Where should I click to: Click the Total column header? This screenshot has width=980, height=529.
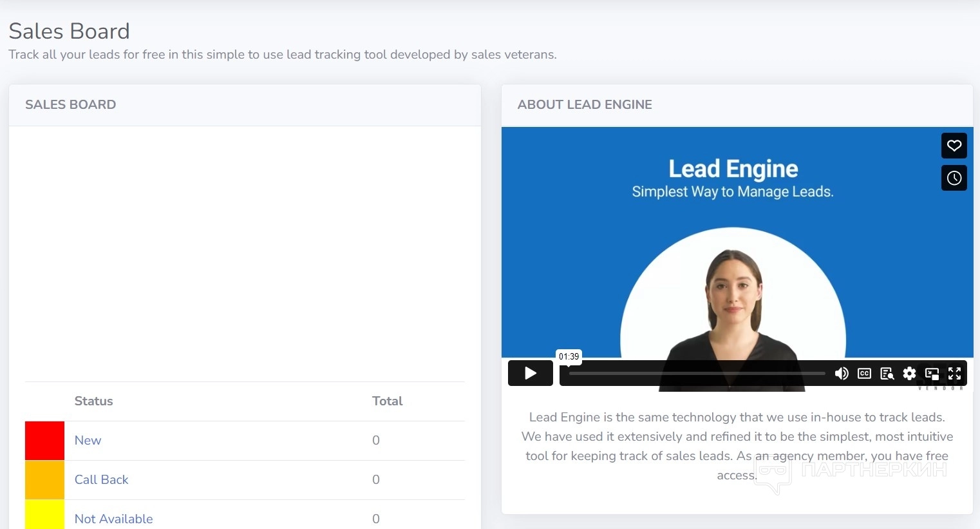click(x=388, y=401)
